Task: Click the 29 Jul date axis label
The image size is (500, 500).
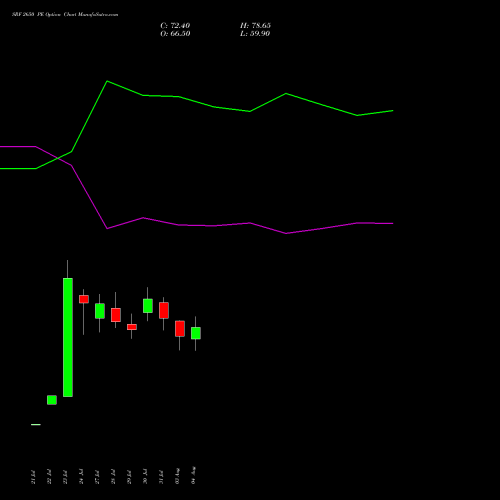Action: click(x=129, y=477)
